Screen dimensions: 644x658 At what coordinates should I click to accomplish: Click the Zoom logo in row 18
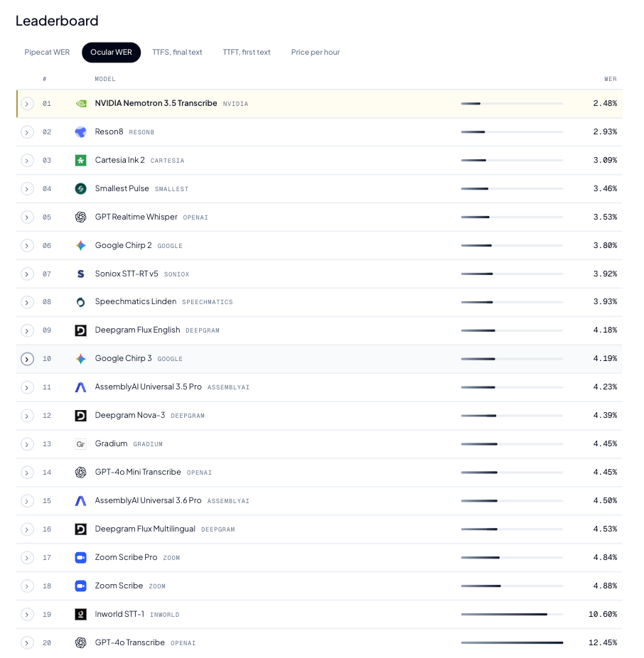click(x=80, y=586)
